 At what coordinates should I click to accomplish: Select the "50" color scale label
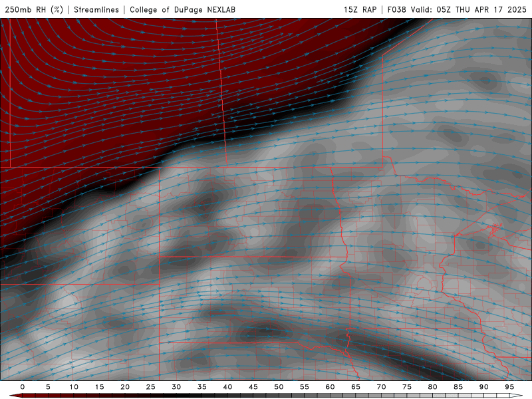pos(279,387)
